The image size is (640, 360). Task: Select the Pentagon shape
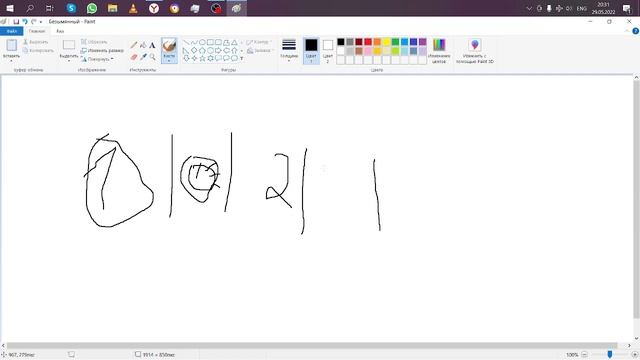coord(202,50)
